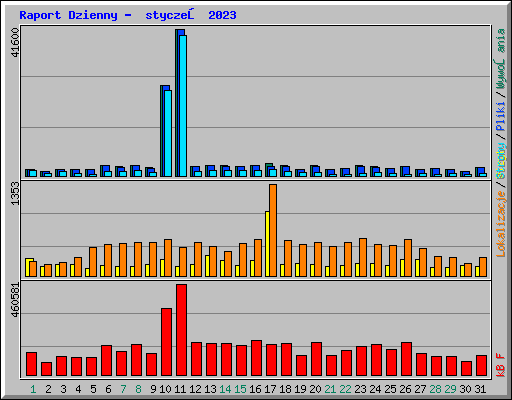
Task: Click the "Lokalizacje" legend label
Action: pos(501,223)
